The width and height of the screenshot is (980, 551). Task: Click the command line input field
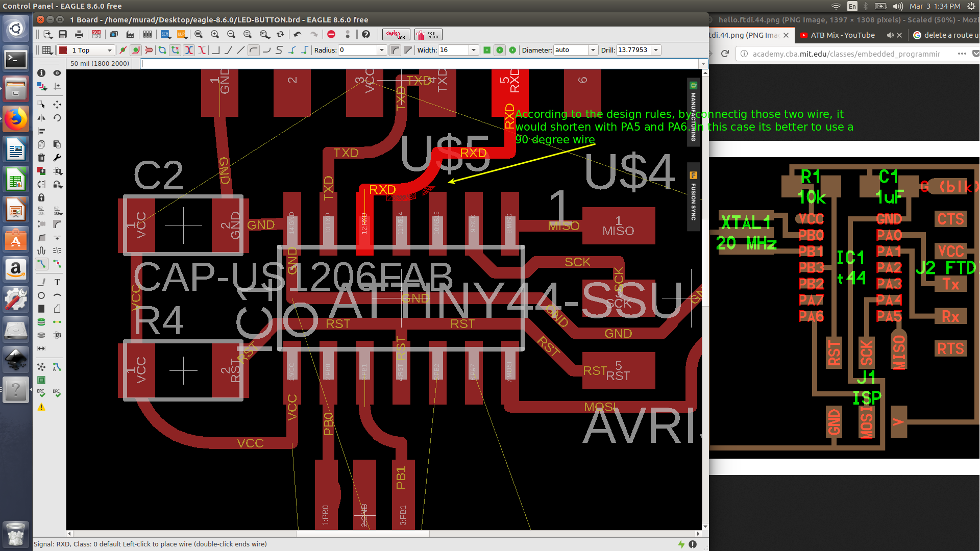pos(419,64)
